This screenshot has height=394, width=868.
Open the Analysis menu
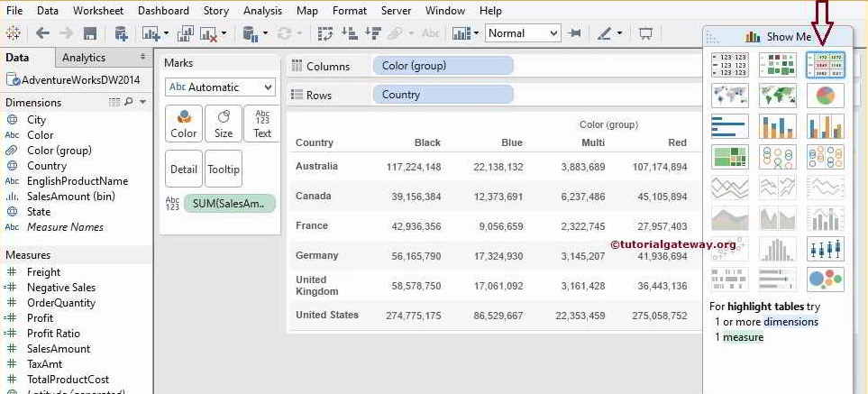pos(262,10)
